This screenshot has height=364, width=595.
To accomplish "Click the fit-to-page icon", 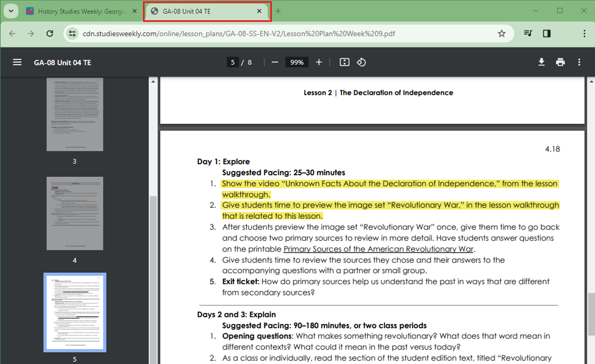I will 344,62.
